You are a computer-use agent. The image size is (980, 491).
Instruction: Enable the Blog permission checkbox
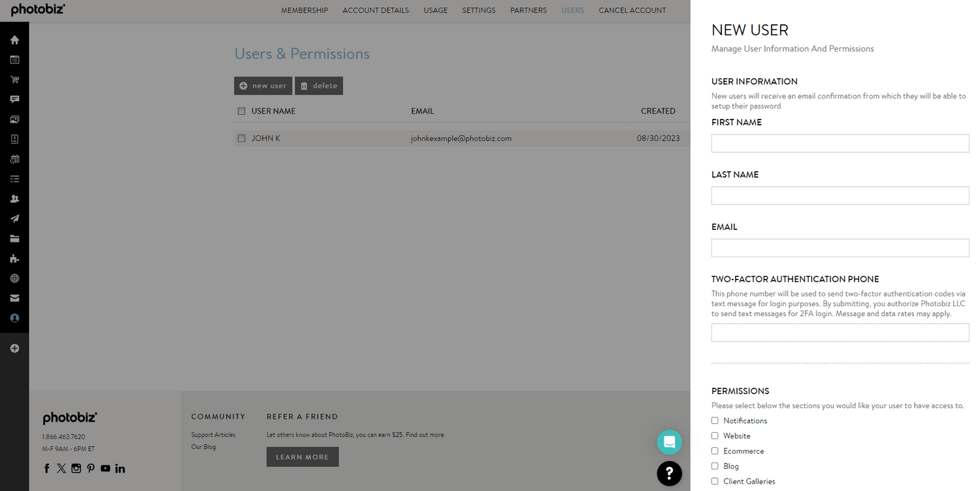click(714, 466)
